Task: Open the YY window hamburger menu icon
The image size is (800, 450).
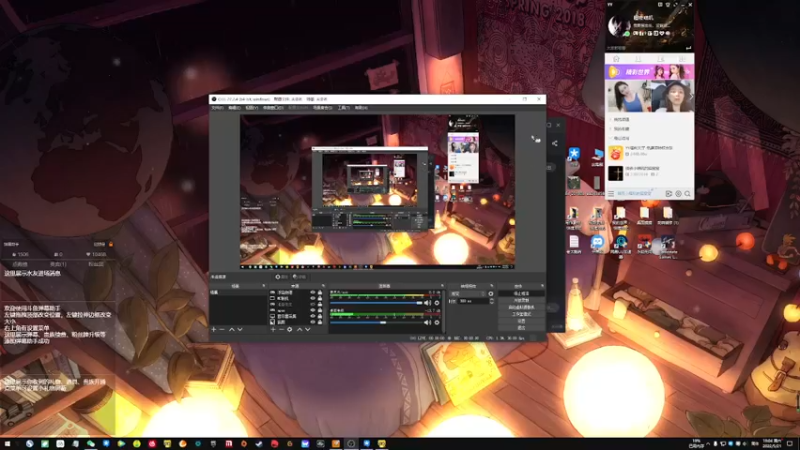Action: (611, 194)
